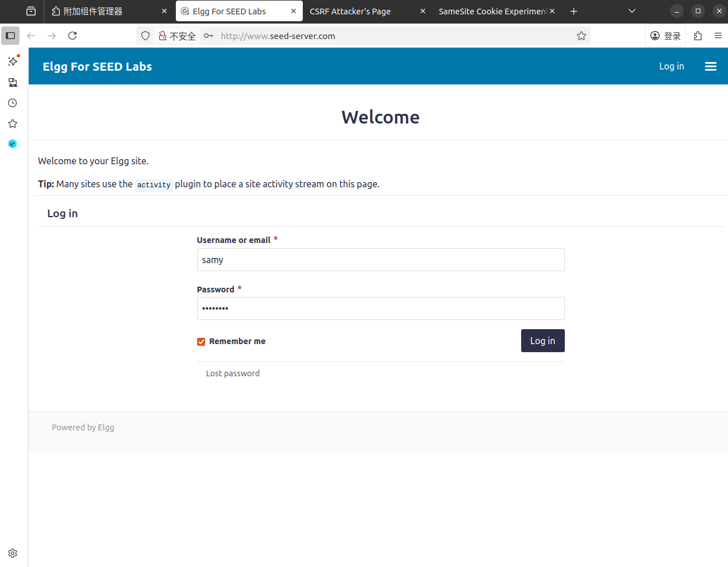Screen dimensions: 728x567
Task: Close the Elgg For SEED Labs tab
Action: point(294,11)
